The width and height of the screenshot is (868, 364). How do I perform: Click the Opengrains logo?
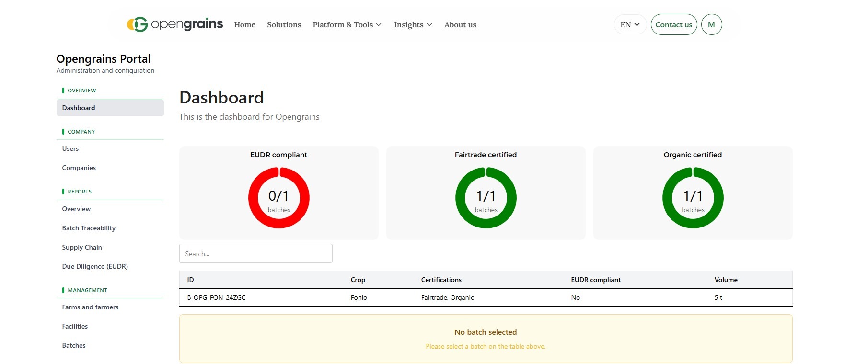click(x=175, y=24)
